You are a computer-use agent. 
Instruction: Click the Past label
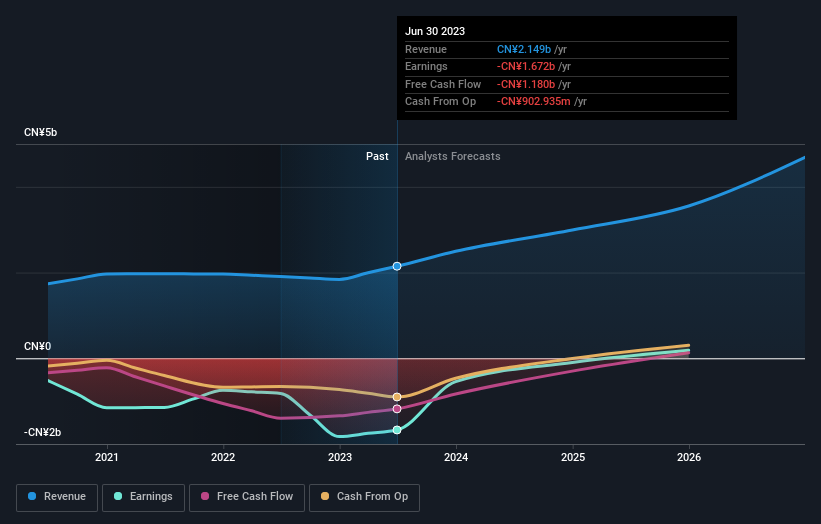point(377,156)
